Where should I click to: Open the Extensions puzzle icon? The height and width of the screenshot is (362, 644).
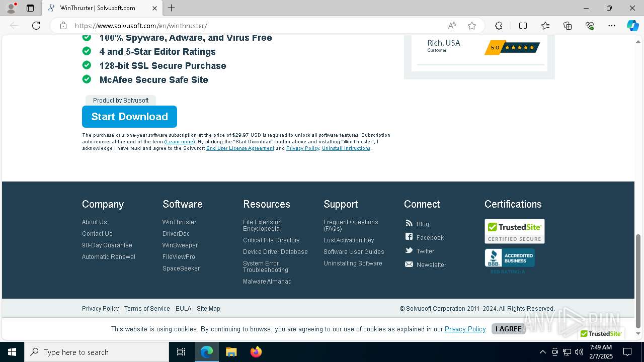click(x=499, y=26)
